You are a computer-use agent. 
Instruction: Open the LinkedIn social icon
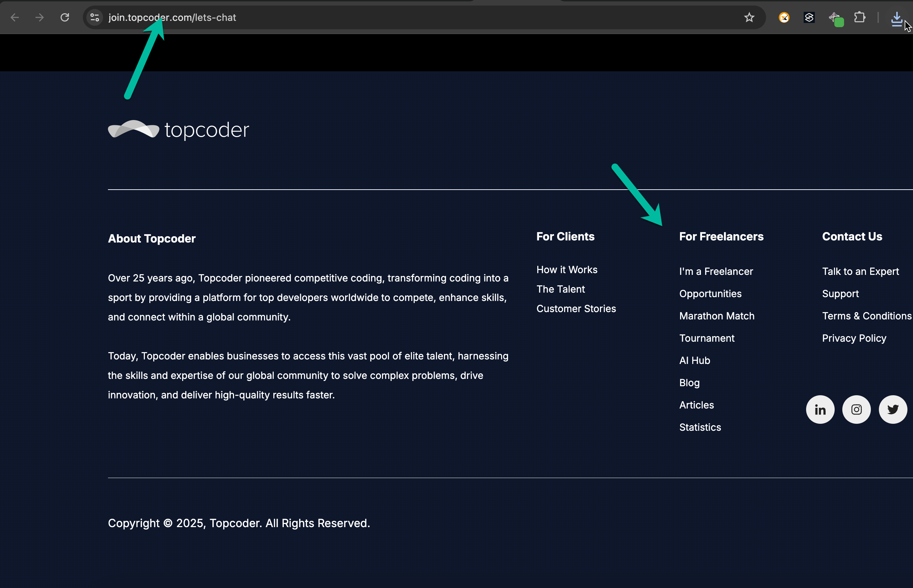click(820, 409)
